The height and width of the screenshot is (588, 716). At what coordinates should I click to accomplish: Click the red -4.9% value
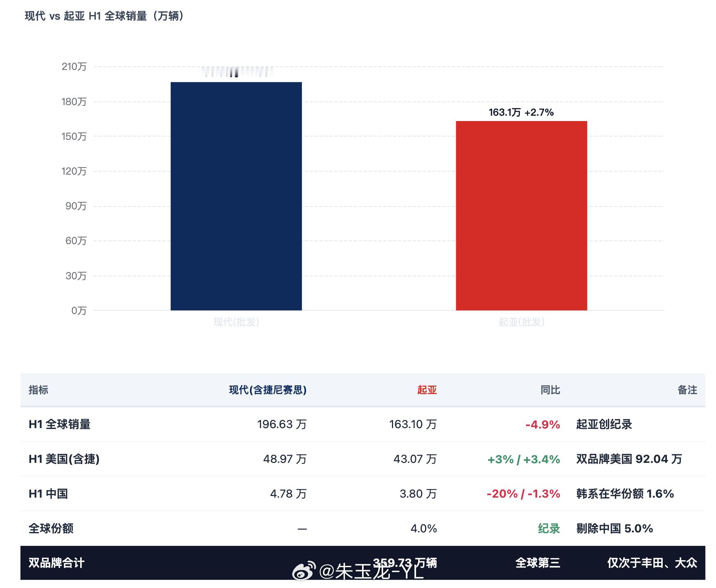pos(543,424)
